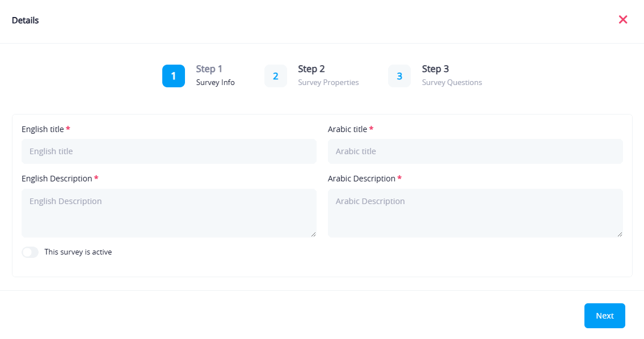Screen dimensions: 644x339
Task: Select the Survey Info step label
Action: pyautogui.click(x=215, y=82)
